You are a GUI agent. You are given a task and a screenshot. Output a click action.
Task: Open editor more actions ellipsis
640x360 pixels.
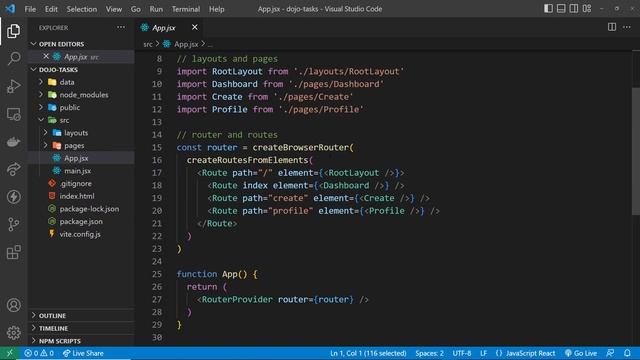click(627, 27)
